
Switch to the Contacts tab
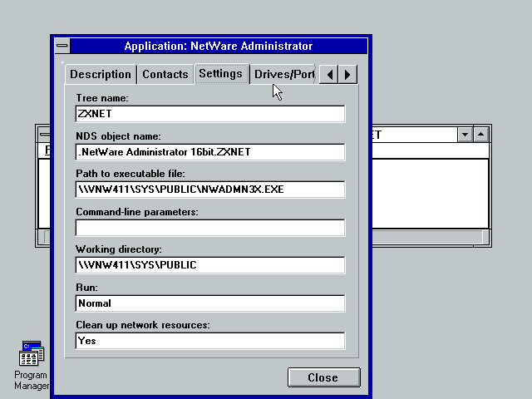tap(165, 74)
